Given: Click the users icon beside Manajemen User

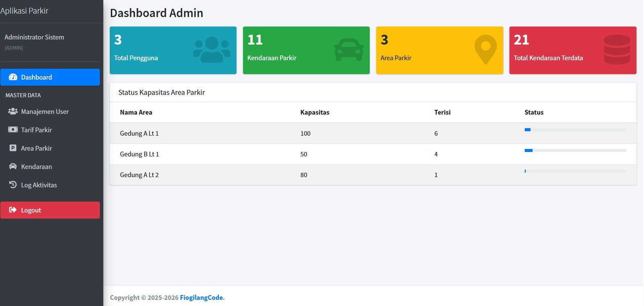Looking at the screenshot, I should (x=13, y=112).
